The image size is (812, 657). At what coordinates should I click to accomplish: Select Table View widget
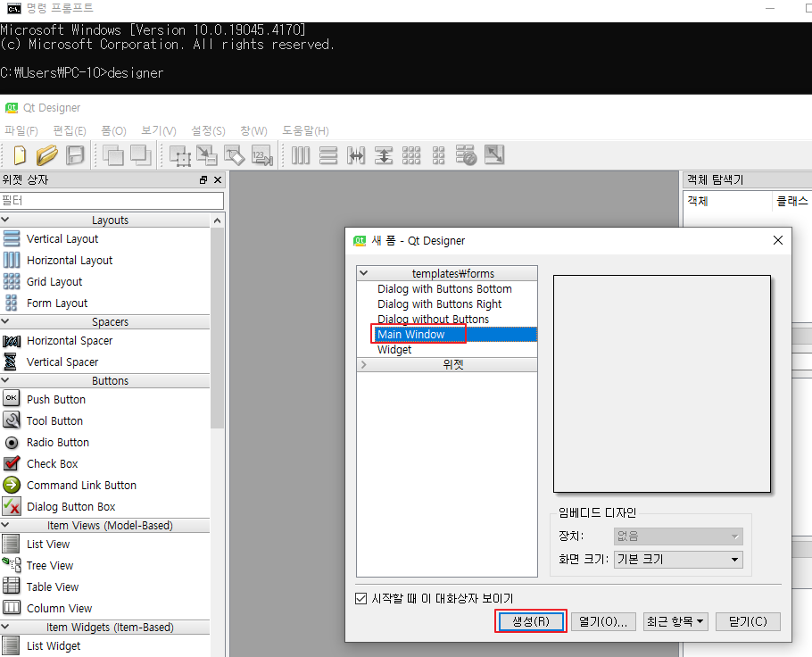click(41, 587)
